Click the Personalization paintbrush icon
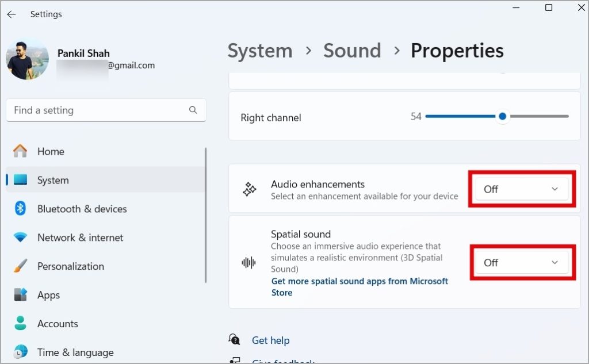Screen dimensions: 589x364 20,266
